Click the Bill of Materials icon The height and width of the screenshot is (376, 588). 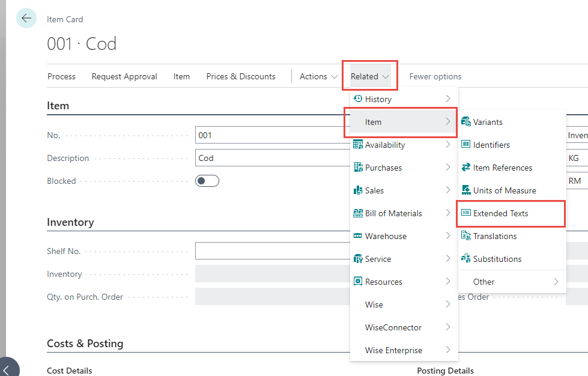pyautogui.click(x=358, y=213)
